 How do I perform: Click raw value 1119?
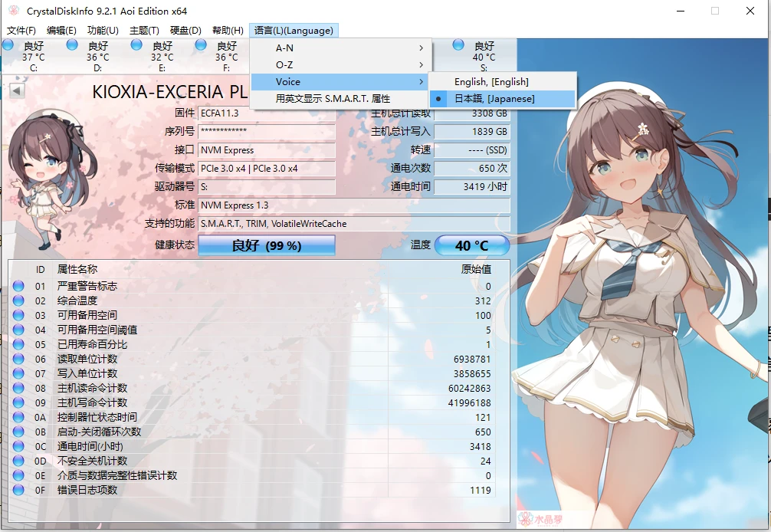tap(481, 490)
